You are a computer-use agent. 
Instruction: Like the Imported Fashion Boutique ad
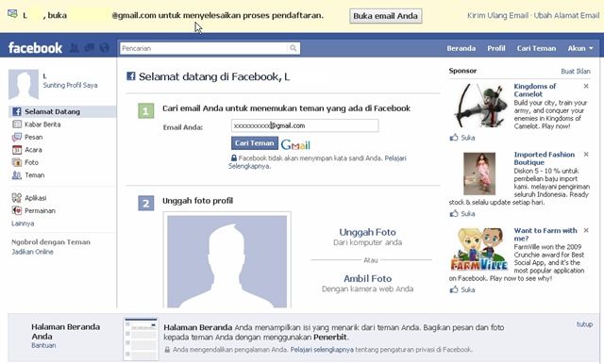(462, 213)
